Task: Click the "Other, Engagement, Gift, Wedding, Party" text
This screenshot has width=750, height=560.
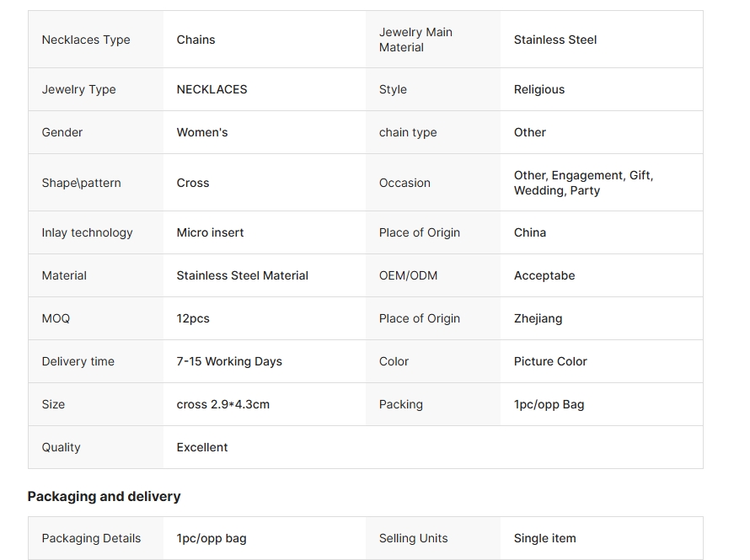Action: tap(583, 183)
